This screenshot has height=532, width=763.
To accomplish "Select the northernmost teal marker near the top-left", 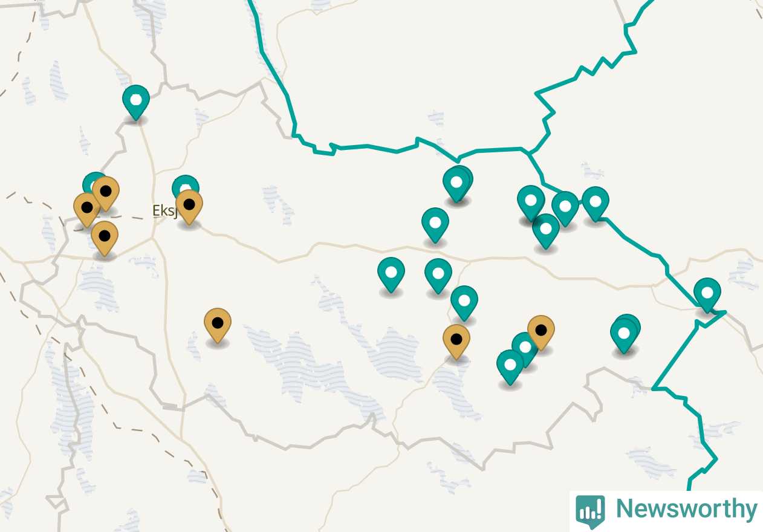I will pos(136,102).
